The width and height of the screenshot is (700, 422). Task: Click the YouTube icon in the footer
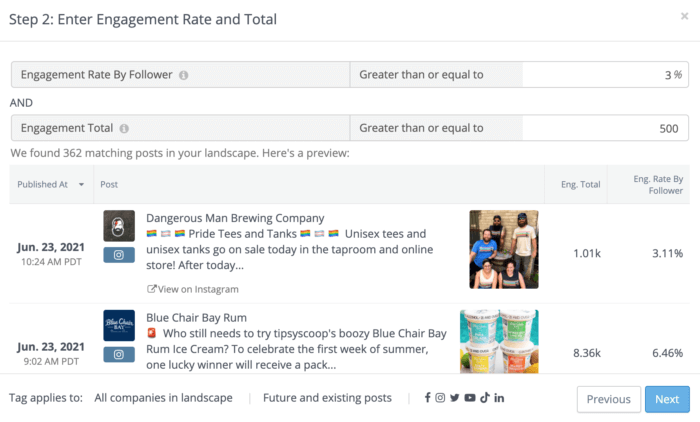point(469,398)
